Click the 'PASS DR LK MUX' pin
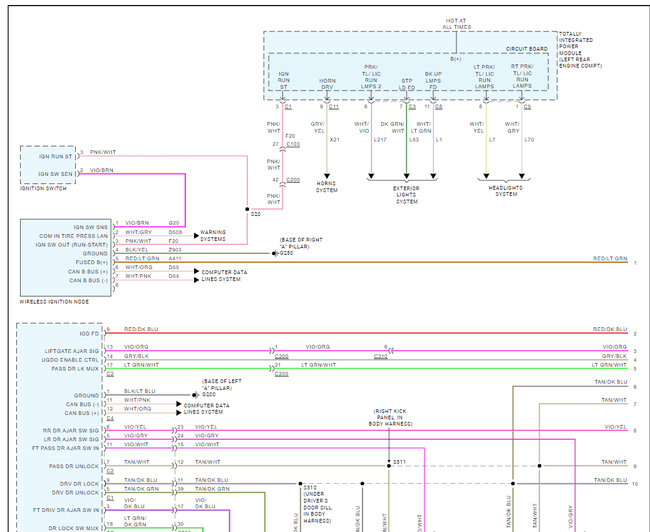 75,369
